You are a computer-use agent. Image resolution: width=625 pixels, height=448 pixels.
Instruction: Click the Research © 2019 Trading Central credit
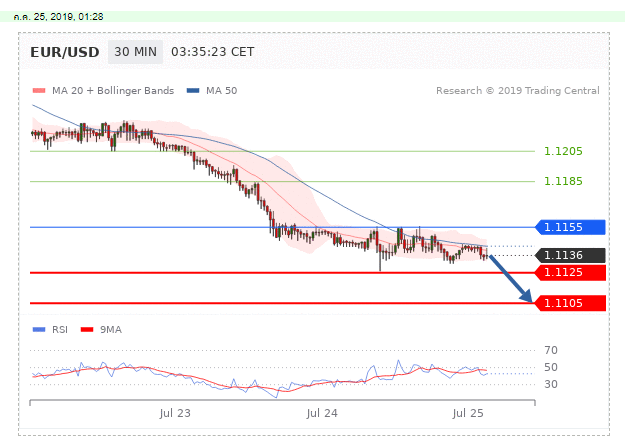517,90
